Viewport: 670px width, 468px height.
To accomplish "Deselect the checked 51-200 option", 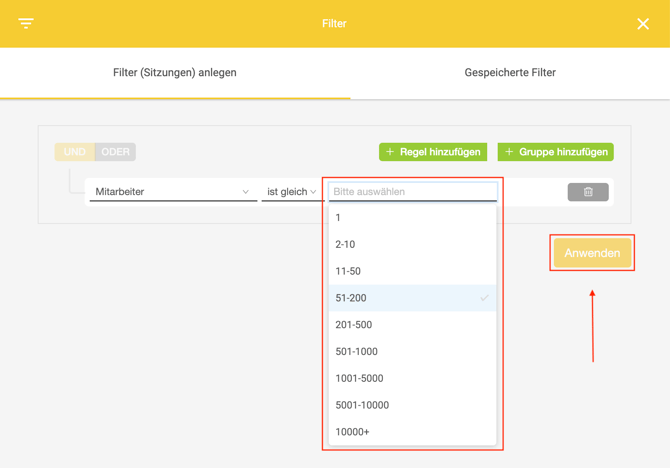I will pyautogui.click(x=412, y=298).
